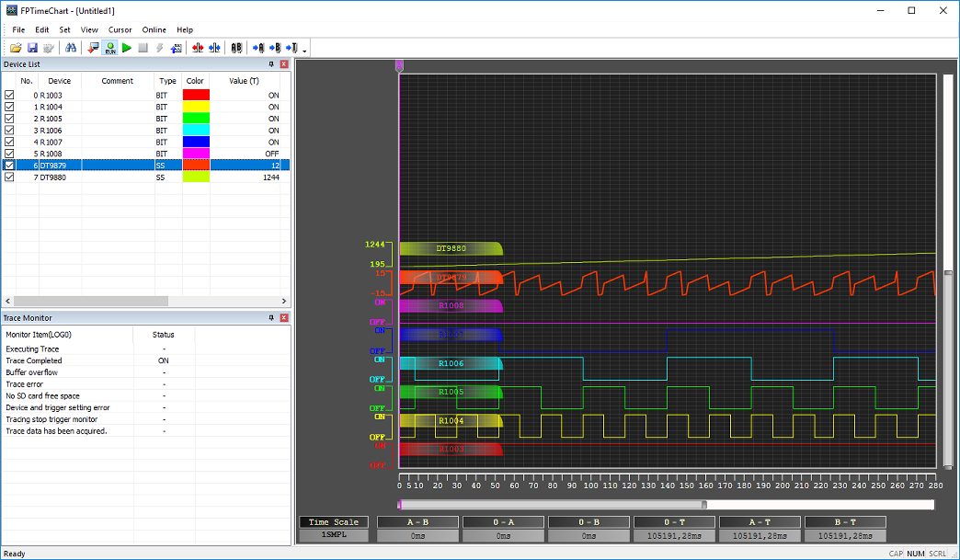This screenshot has height=560, width=960.
Task: Click the save floppy disk icon
Action: pos(32,48)
